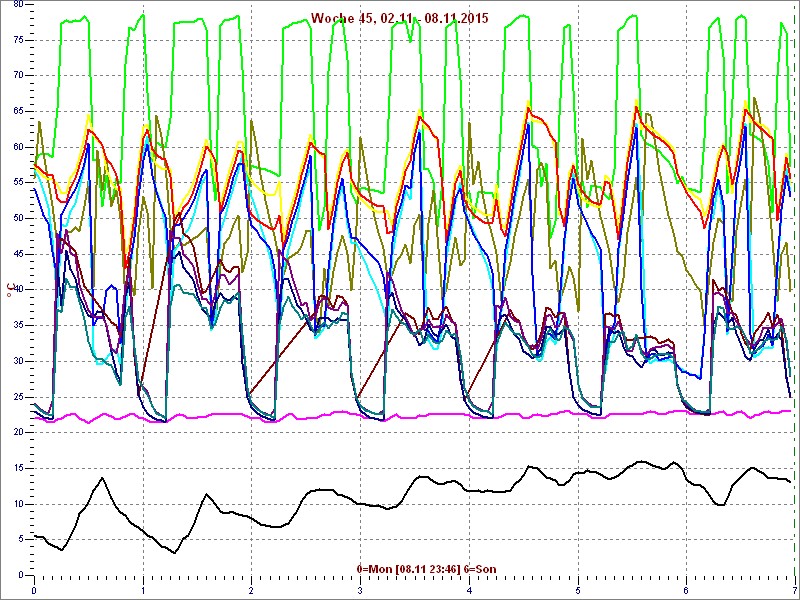Viewport: 800px width, 600px height.
Task: Click the x-axis day label 7
Action: (794, 591)
